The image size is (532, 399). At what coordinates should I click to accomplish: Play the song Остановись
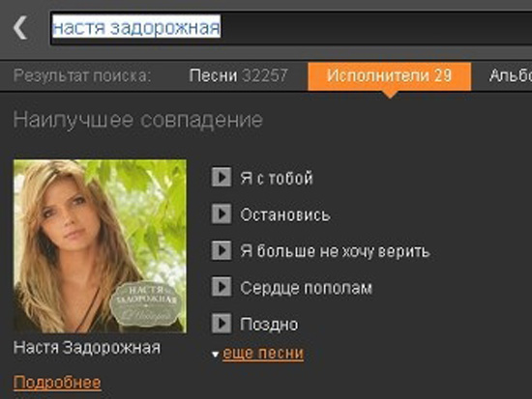pos(222,214)
